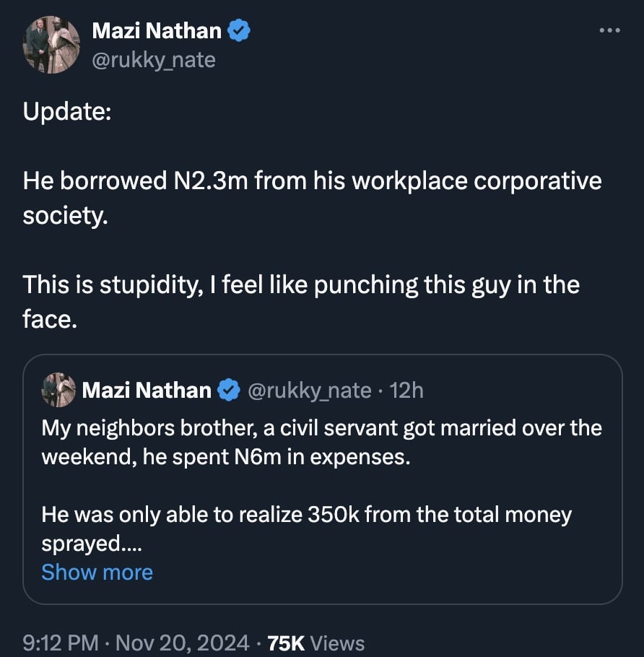The width and height of the screenshot is (644, 657).
Task: Click the small avatar in the quoted tweet
Action: (58, 391)
